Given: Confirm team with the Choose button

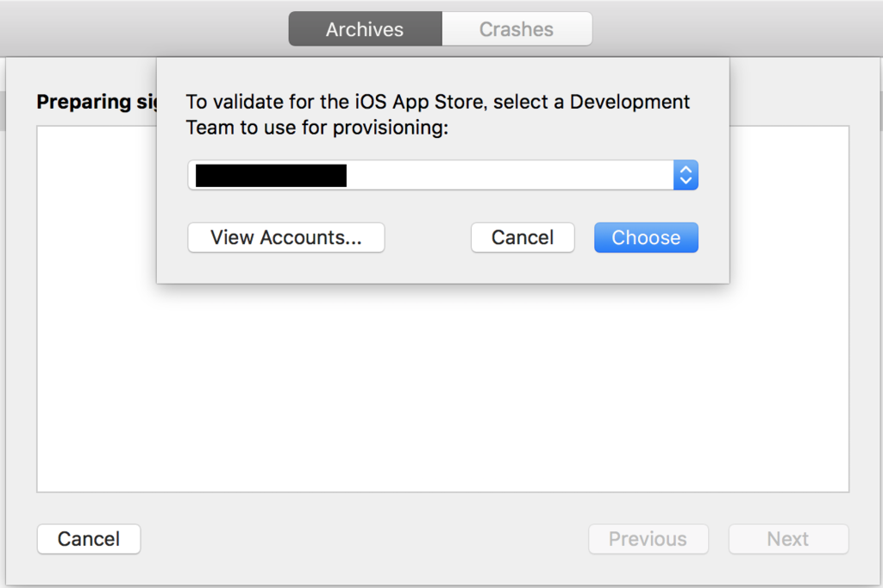Looking at the screenshot, I should pos(647,238).
